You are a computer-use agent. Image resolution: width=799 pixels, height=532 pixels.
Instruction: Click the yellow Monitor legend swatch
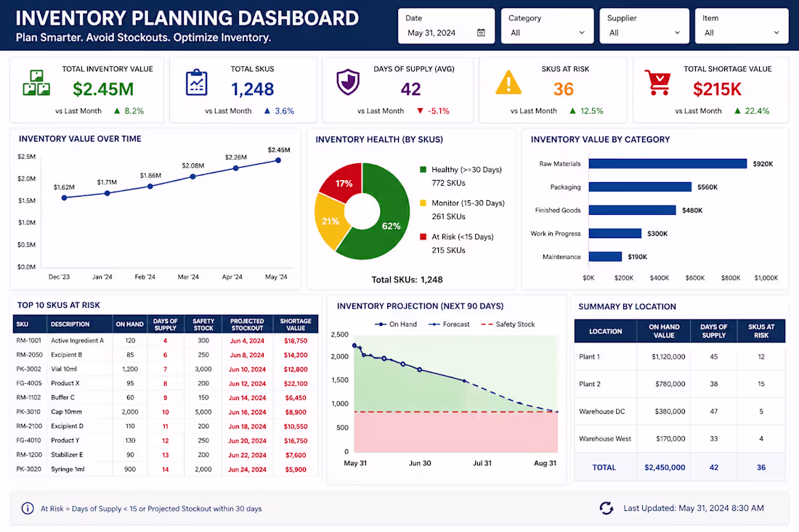pos(423,202)
